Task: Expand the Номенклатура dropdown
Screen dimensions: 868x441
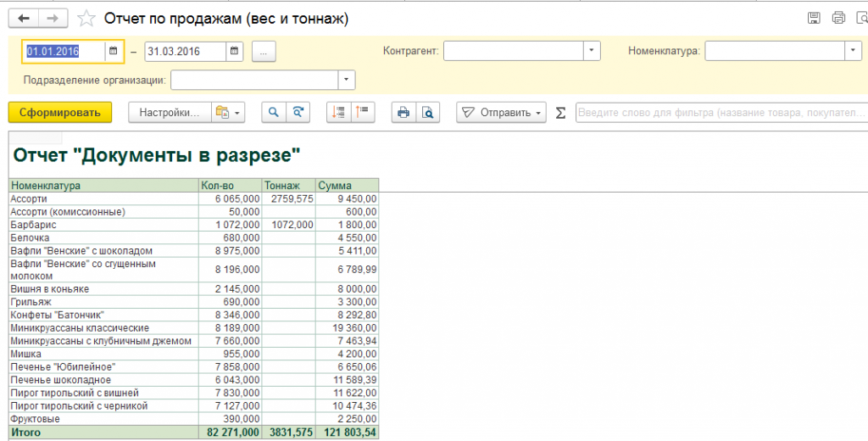Action: pyautogui.click(x=853, y=51)
